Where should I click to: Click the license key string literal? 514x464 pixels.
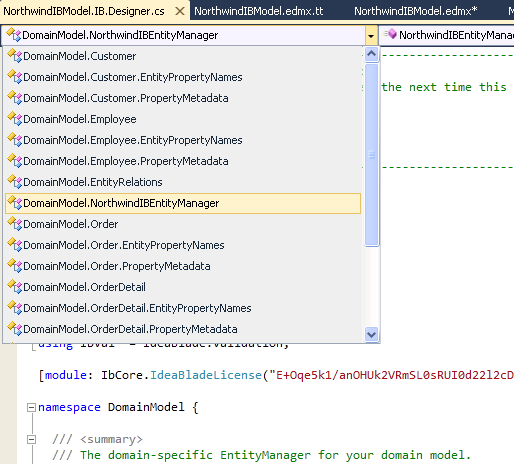pyautogui.click(x=392, y=375)
